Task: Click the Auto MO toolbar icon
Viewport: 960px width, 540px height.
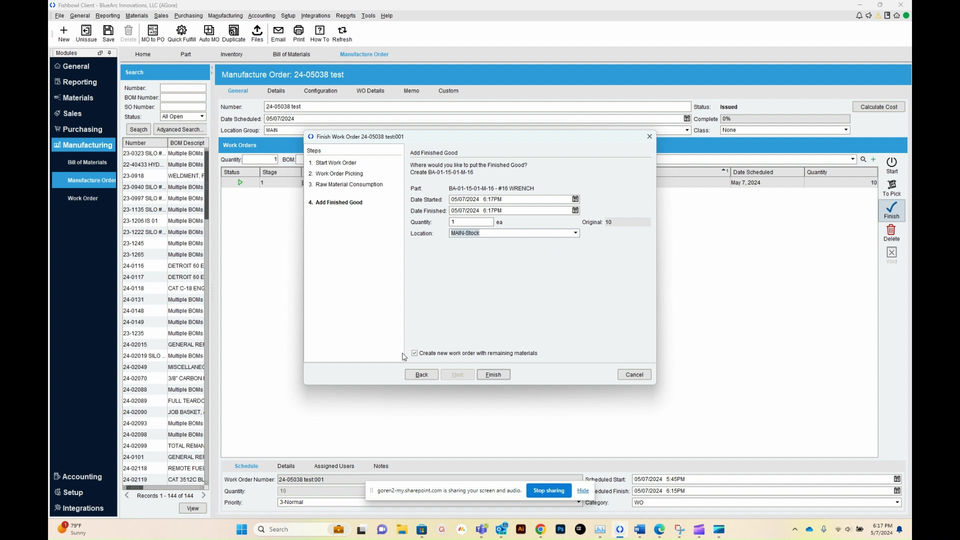Action: (209, 34)
